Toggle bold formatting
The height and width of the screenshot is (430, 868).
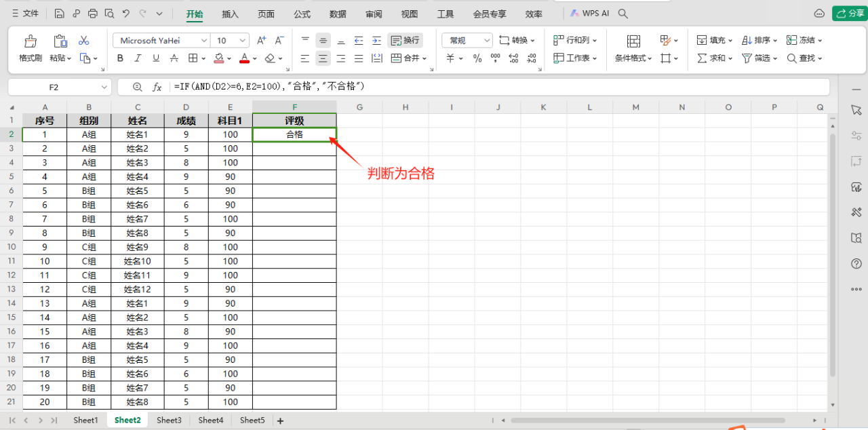tap(120, 58)
